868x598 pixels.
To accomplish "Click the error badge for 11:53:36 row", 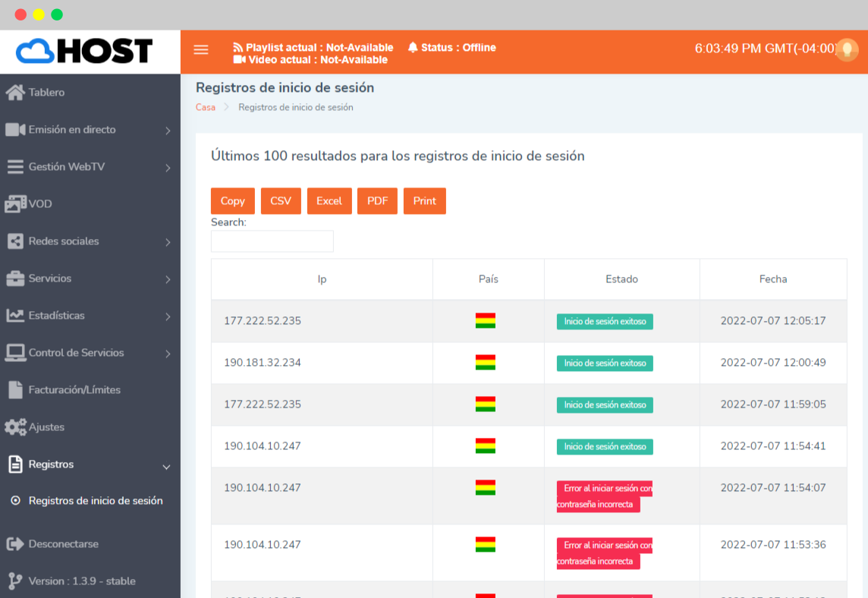I will click(605, 553).
